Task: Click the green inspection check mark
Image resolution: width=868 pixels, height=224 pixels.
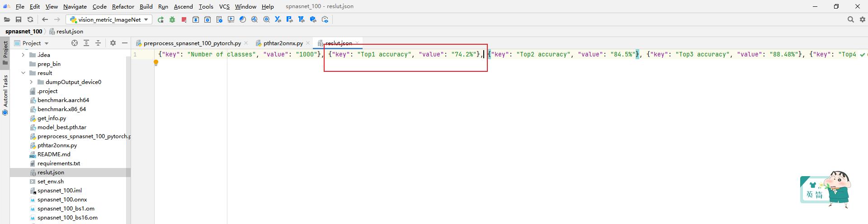Action: 862,55
